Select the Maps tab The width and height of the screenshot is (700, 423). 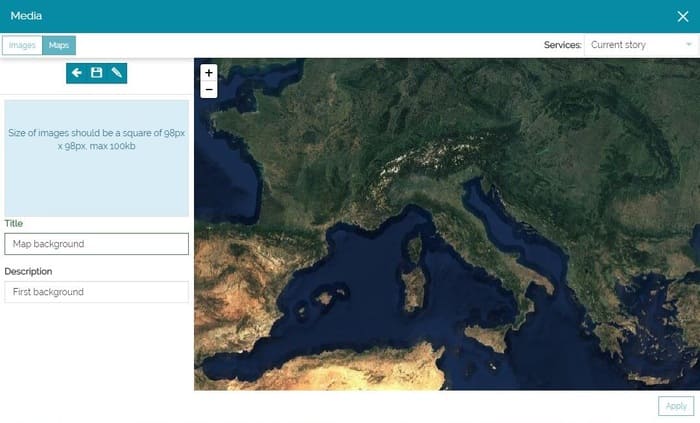pyautogui.click(x=59, y=45)
